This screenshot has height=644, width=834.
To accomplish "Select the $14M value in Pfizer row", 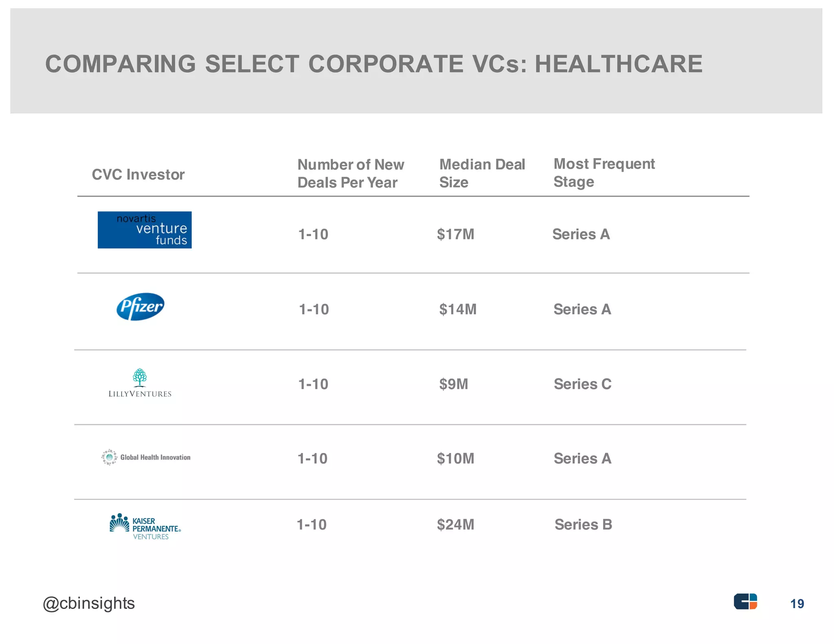I will tap(458, 309).
